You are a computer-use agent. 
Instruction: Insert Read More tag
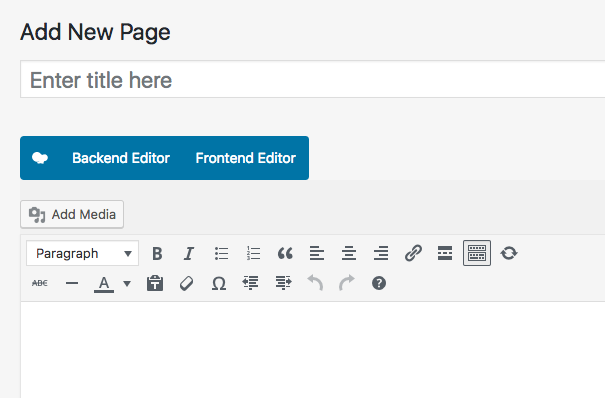click(x=445, y=253)
